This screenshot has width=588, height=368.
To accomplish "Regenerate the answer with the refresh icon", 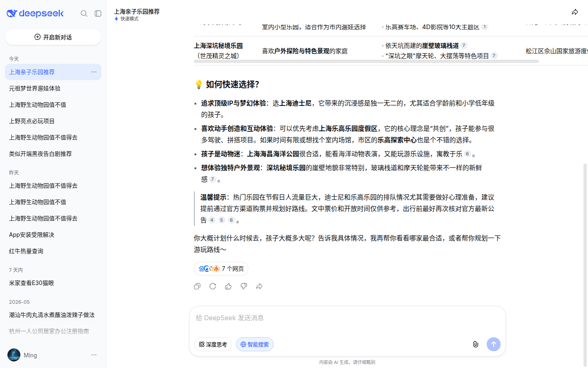I will [213, 286].
